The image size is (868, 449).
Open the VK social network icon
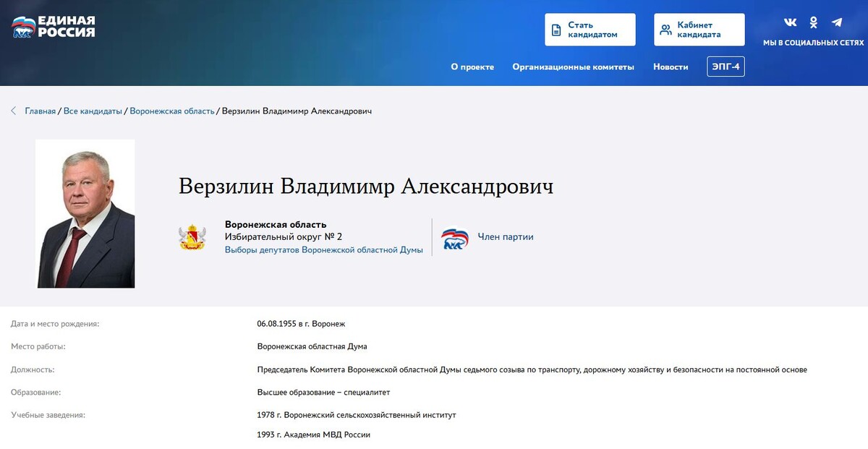click(x=790, y=22)
